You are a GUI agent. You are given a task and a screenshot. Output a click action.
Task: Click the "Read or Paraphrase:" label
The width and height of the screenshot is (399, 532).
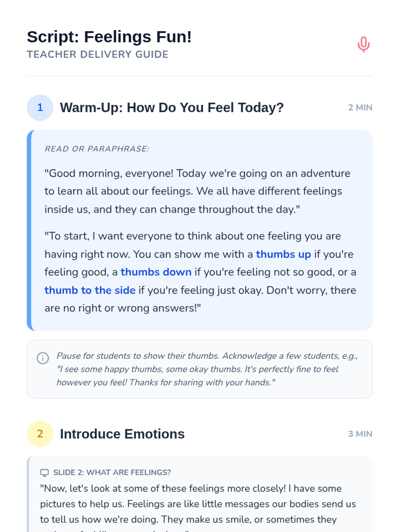coord(97,149)
